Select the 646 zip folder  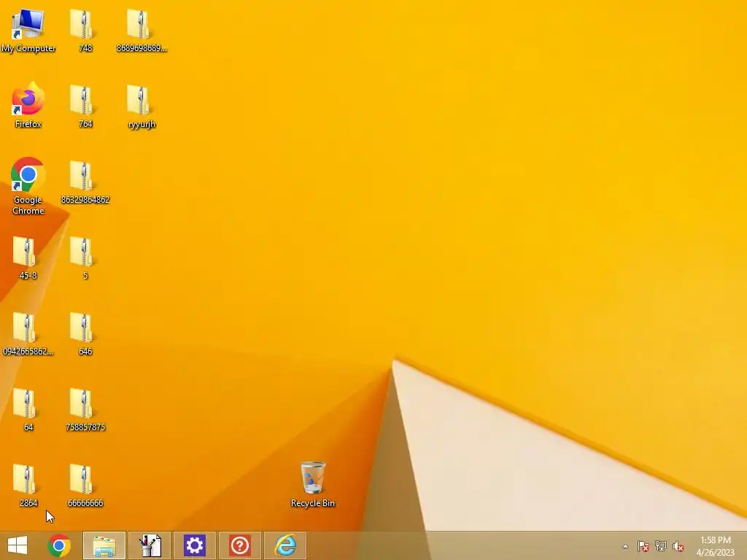point(85,334)
